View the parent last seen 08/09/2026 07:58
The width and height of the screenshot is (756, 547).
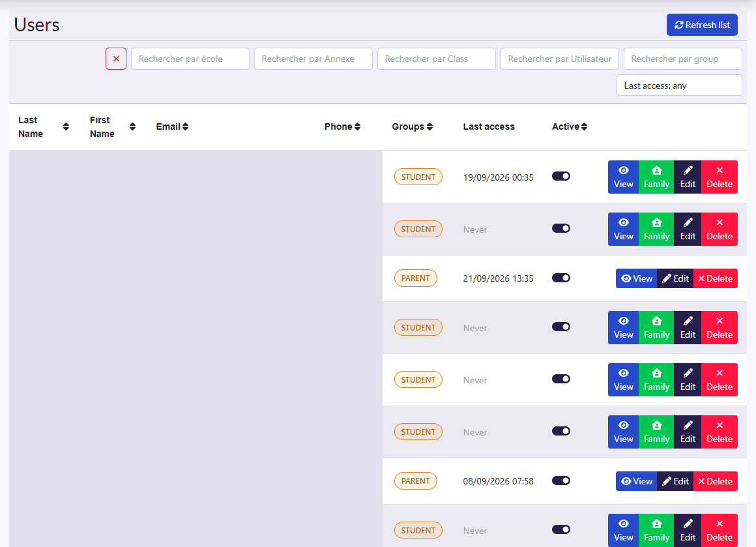tap(637, 481)
